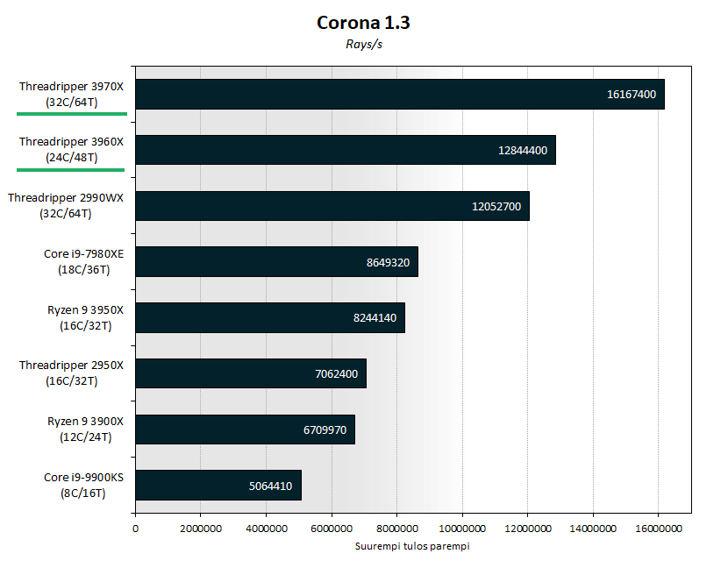The image size is (728, 568).
Task: Click the Rays/s subtitle
Action: click(x=363, y=45)
